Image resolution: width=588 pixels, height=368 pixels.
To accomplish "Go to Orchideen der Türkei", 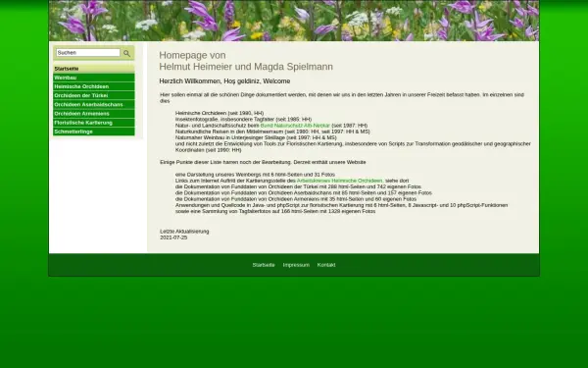I will (94, 96).
